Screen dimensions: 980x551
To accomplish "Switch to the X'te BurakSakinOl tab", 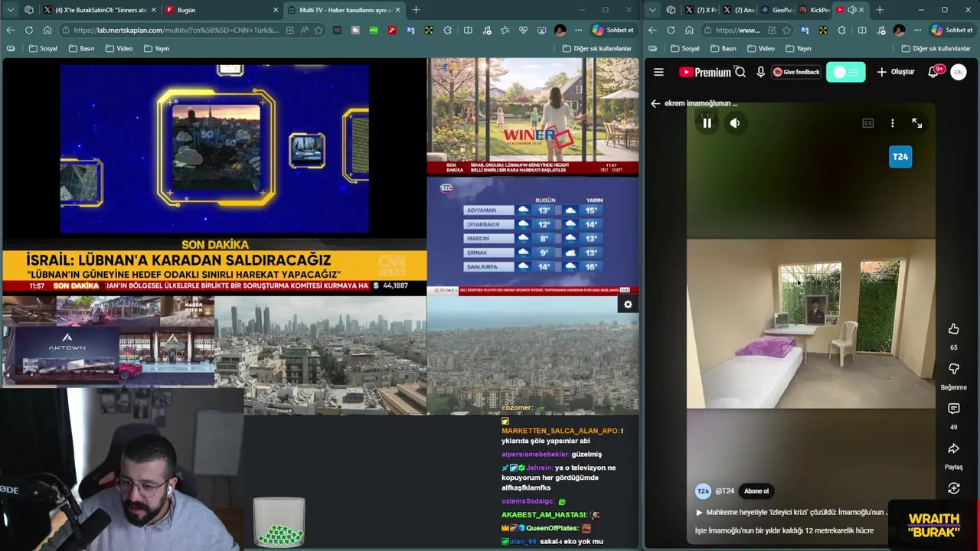I will point(100,10).
